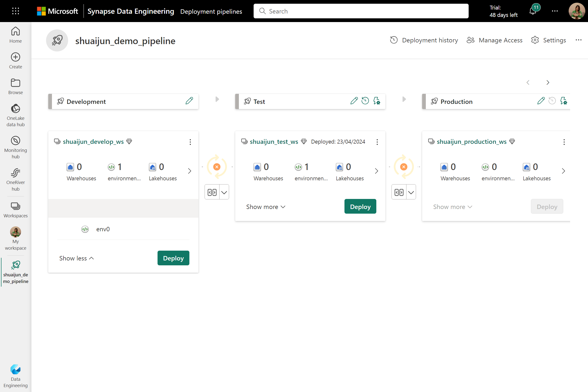Click Trial 48 days left text
Image resolution: width=588 pixels, height=392 pixels.
(503, 11)
